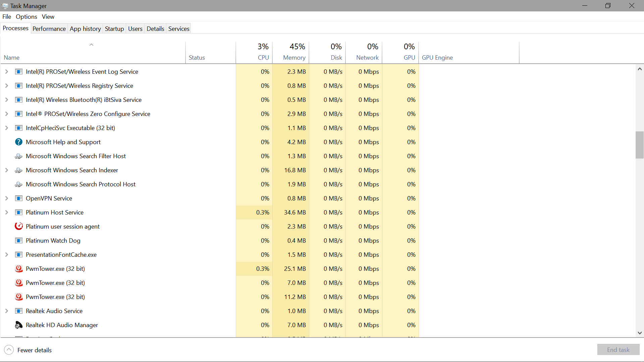Expand Intel PROSet/Wireless Event Log Service
This screenshot has width=644, height=362.
tap(6, 72)
